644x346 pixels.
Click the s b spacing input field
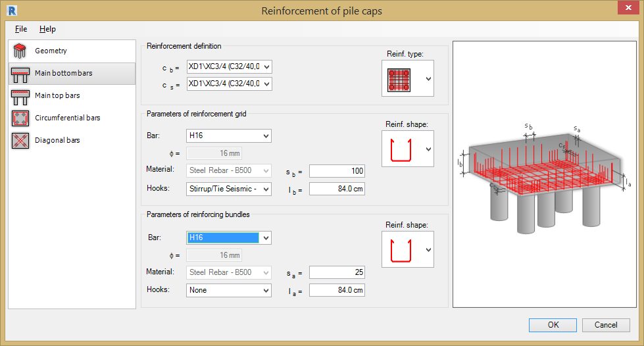coord(337,172)
